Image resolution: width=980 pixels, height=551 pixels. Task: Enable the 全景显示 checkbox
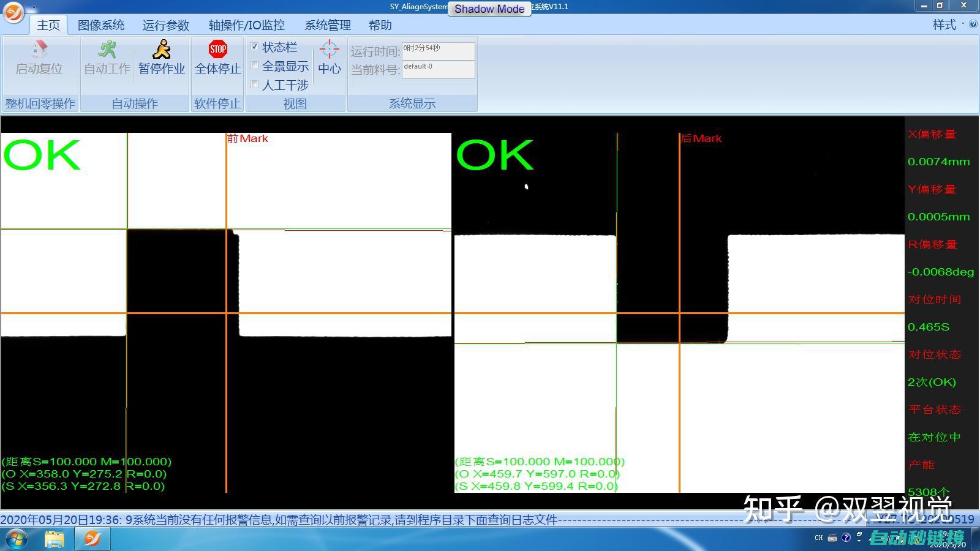tap(255, 66)
